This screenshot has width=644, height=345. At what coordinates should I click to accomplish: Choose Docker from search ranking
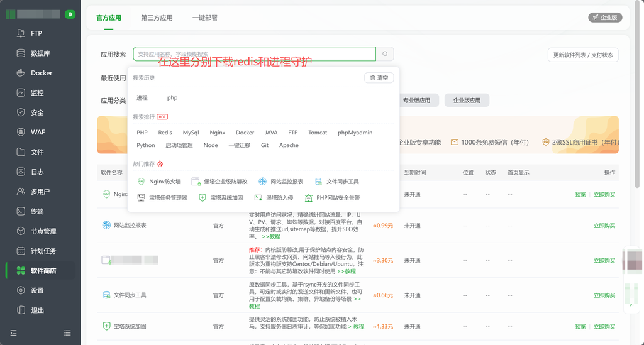(x=245, y=133)
